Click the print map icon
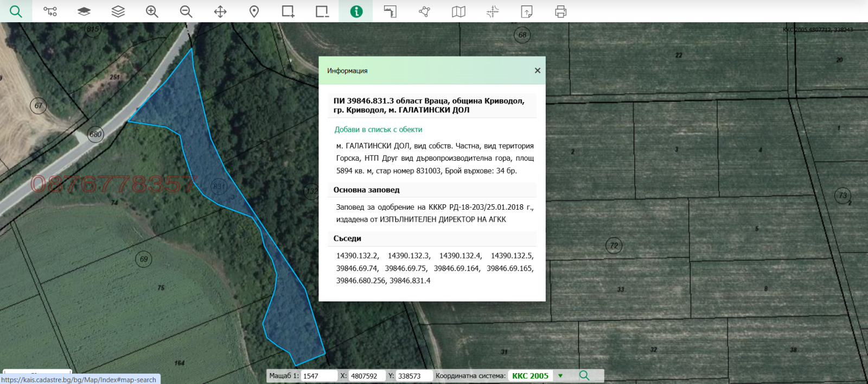 click(560, 11)
